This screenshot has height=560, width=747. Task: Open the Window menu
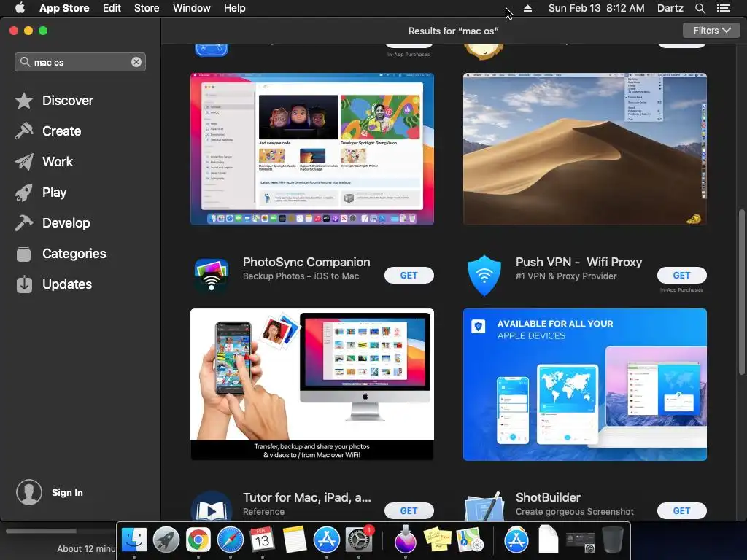point(192,8)
